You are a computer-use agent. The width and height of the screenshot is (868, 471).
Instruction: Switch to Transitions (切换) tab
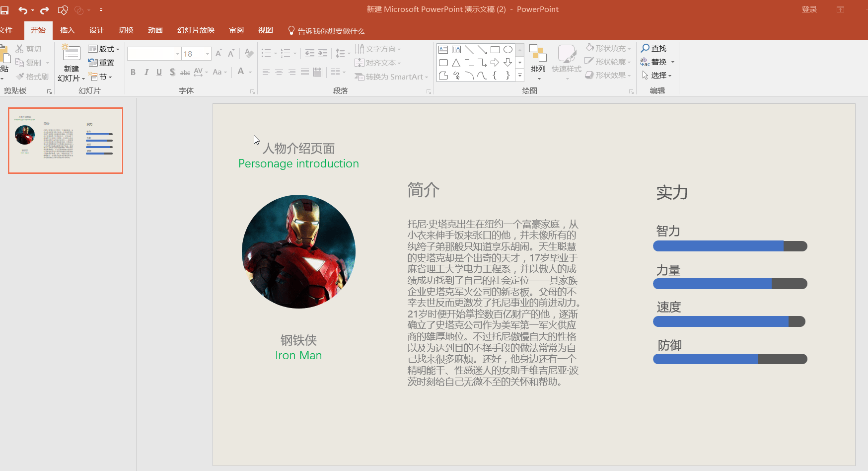tap(126, 30)
